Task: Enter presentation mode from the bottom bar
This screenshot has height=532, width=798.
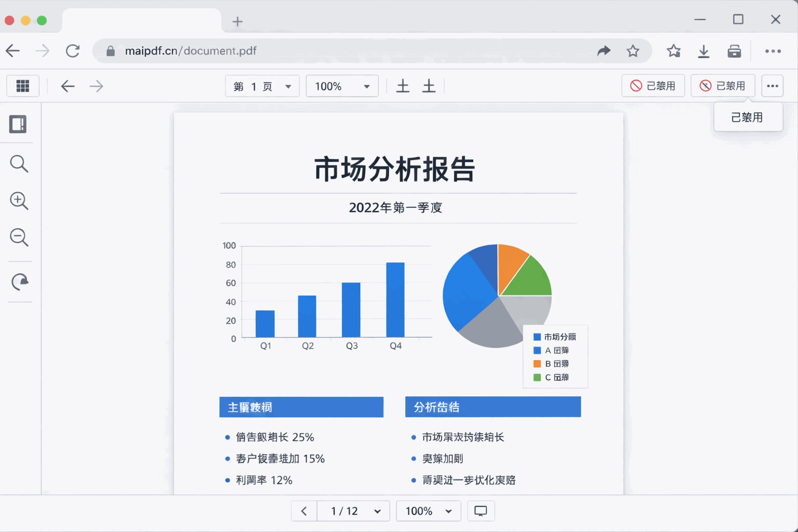Action: [x=481, y=511]
